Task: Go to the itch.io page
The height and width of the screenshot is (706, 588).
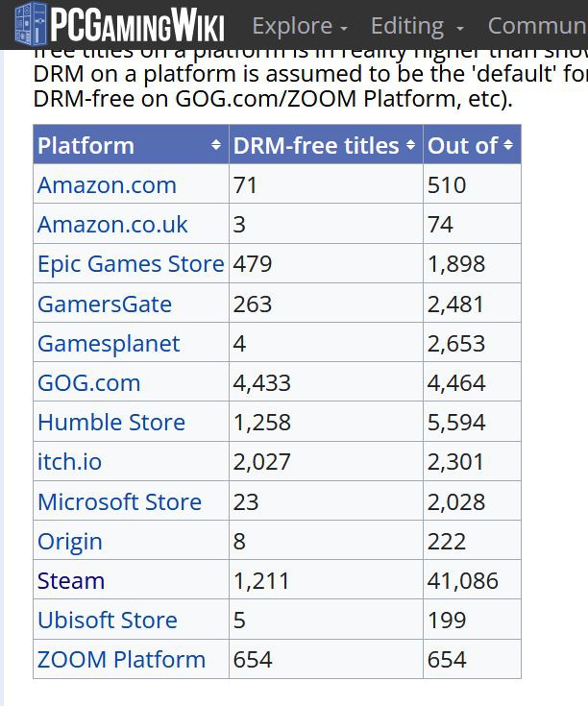Action: (x=69, y=462)
